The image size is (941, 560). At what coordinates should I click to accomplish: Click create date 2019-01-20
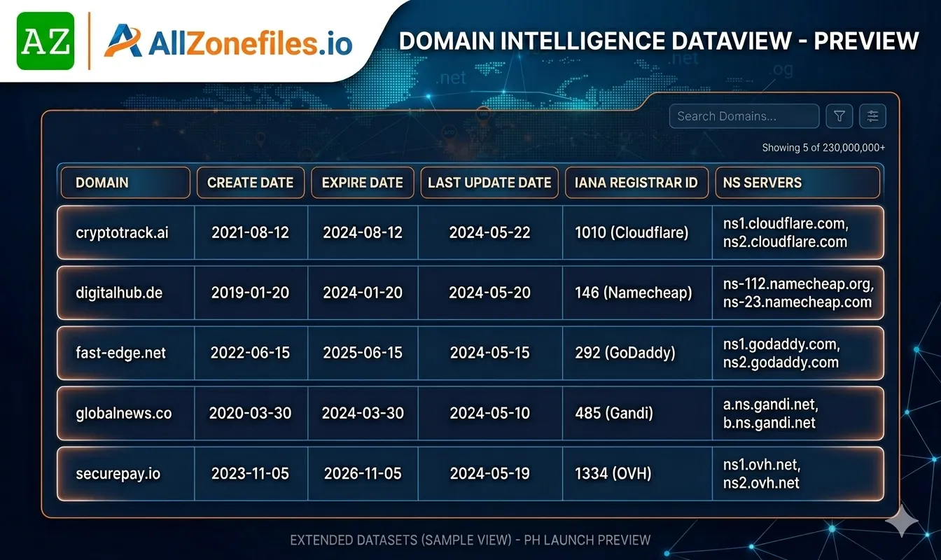[250, 293]
